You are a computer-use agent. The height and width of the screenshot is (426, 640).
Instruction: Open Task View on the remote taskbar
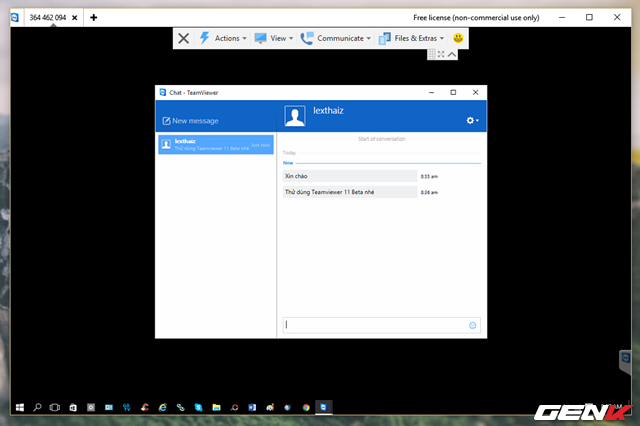pyautogui.click(x=55, y=408)
